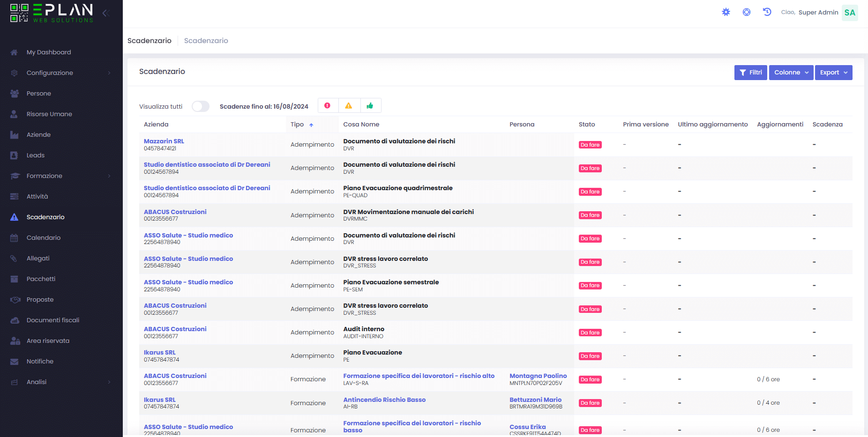The image size is (868, 437).
Task: Click the Risorse Umane person icon
Action: 14,114
